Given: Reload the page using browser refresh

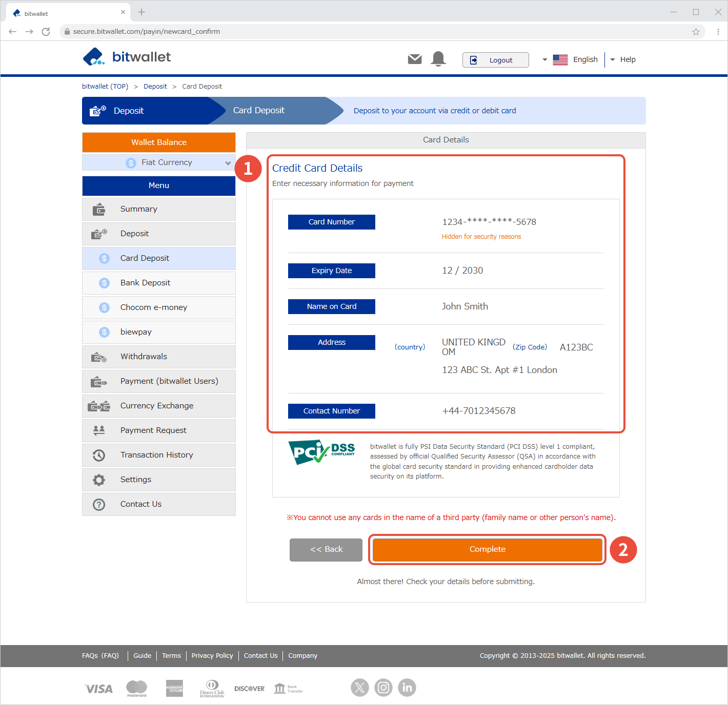Looking at the screenshot, I should [x=46, y=32].
